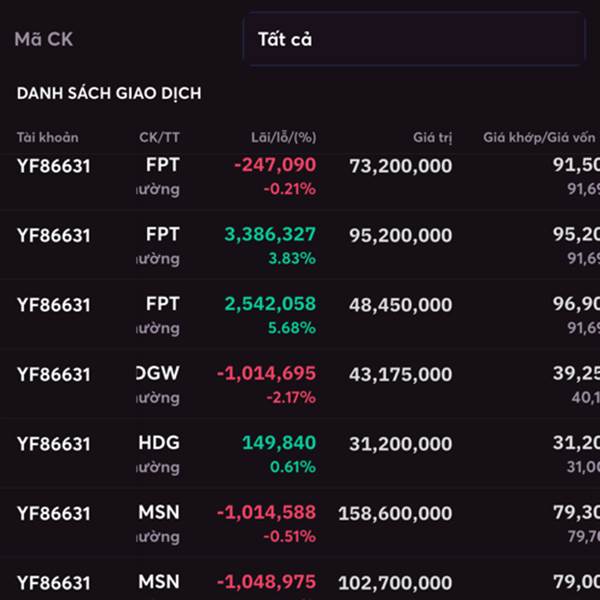Click the 158,600,000 value cell
Image resolution: width=600 pixels, height=600 pixels.
pos(395,513)
